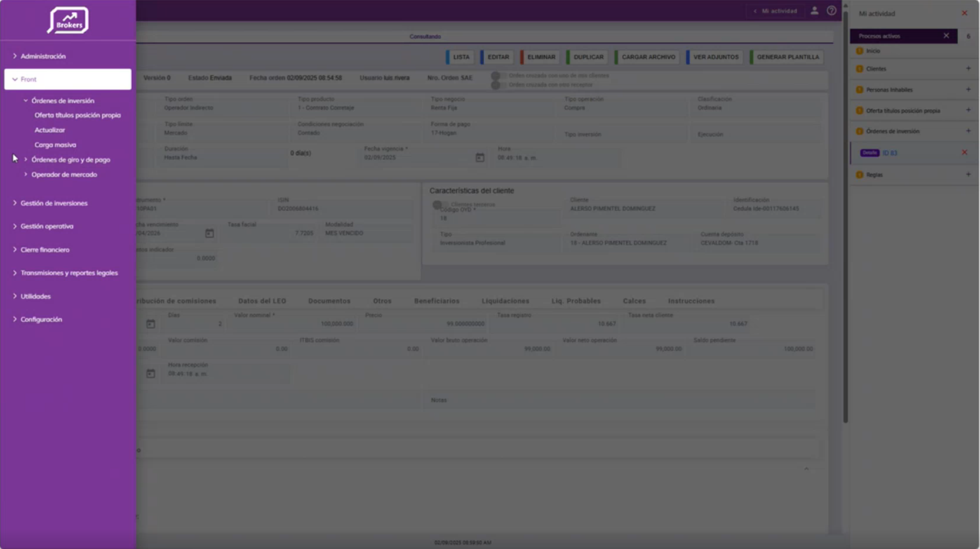Dismiss the Procesos activos header

(946, 36)
